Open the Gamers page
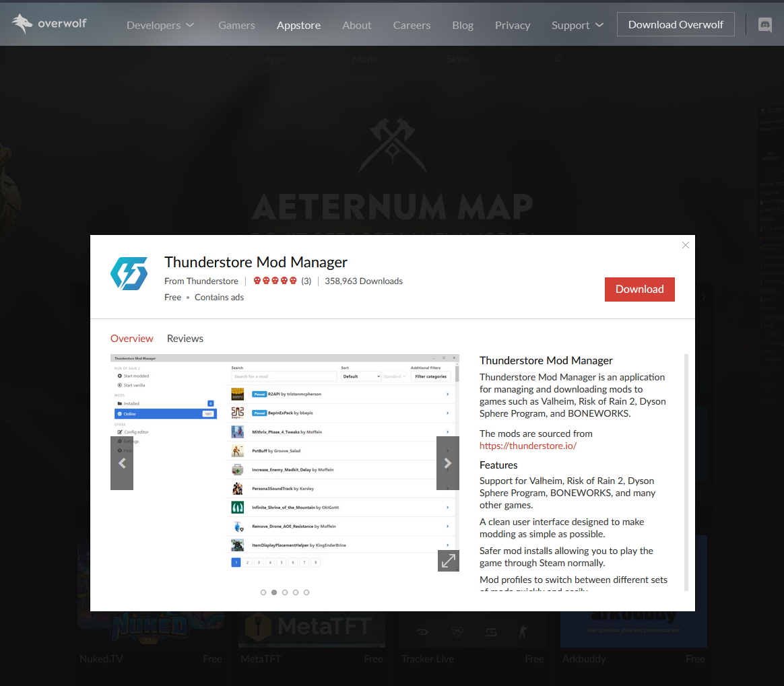The image size is (784, 686). coord(236,25)
